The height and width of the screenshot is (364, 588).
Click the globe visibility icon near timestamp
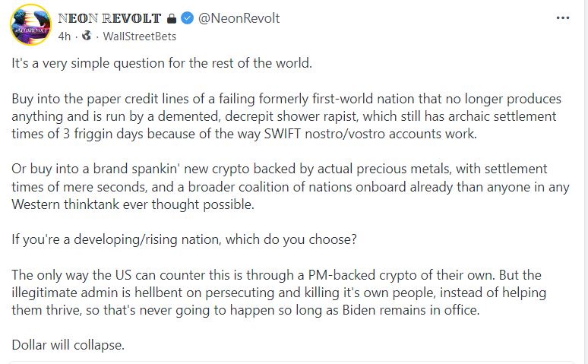87,36
